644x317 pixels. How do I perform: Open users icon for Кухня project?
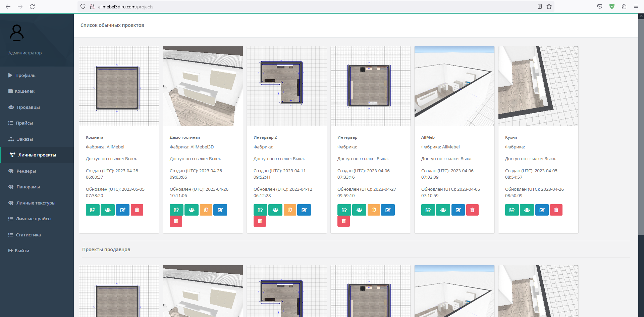pyautogui.click(x=527, y=210)
